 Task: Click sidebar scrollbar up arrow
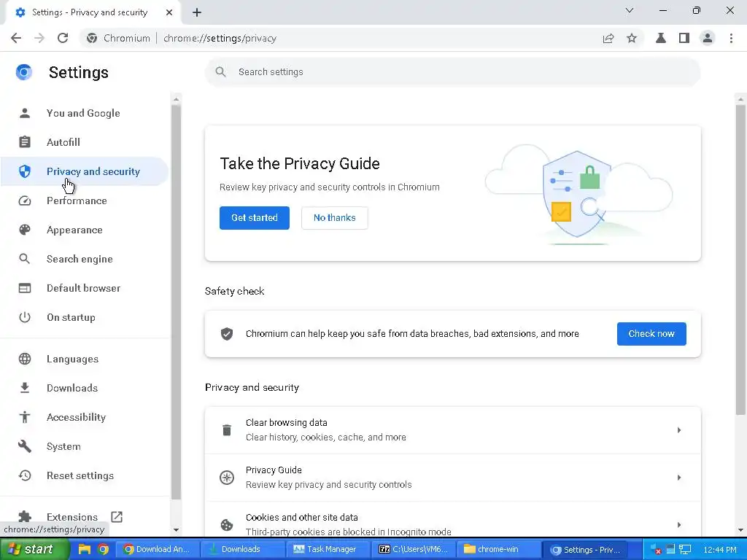click(x=177, y=99)
